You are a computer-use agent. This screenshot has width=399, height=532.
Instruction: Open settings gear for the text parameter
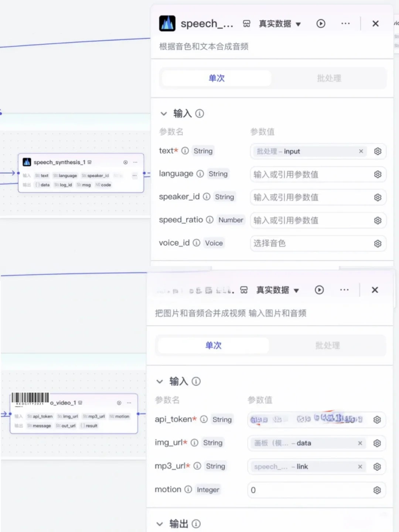(378, 151)
